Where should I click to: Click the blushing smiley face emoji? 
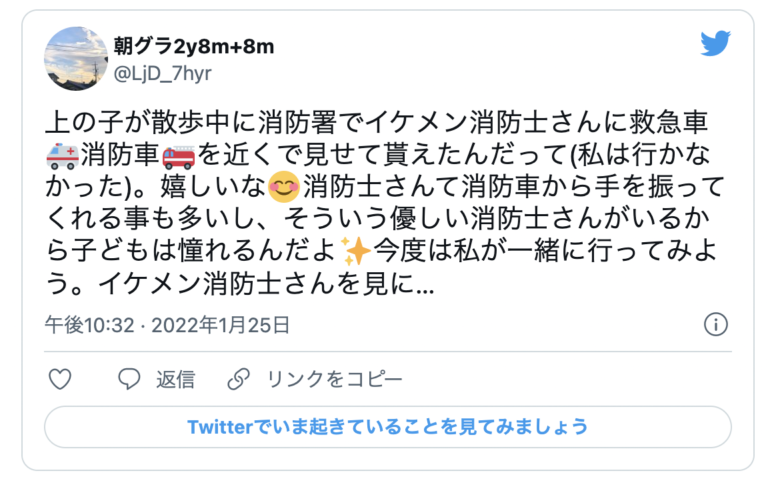tap(284, 188)
